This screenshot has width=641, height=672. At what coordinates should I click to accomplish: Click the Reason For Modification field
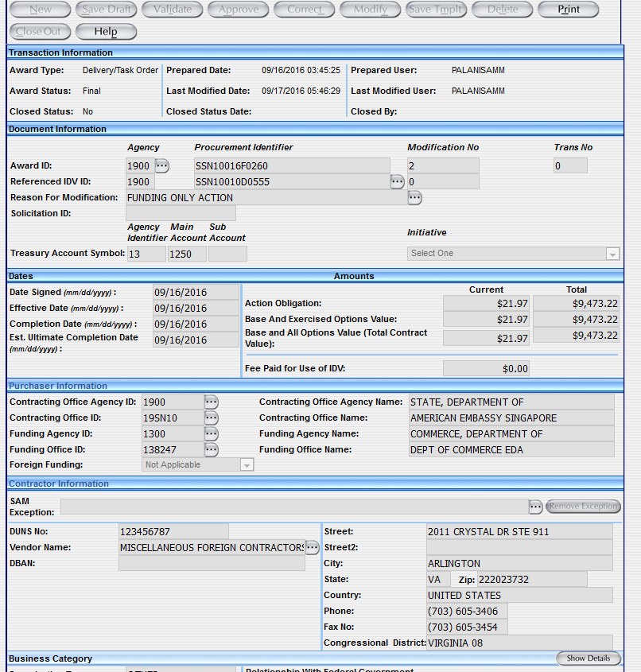click(x=266, y=197)
